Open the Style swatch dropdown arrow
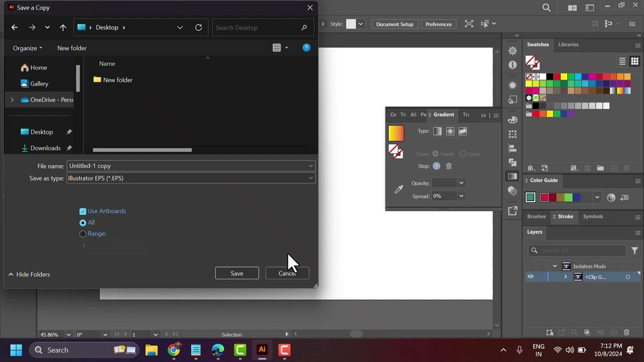This screenshot has height=362, width=644. click(360, 24)
